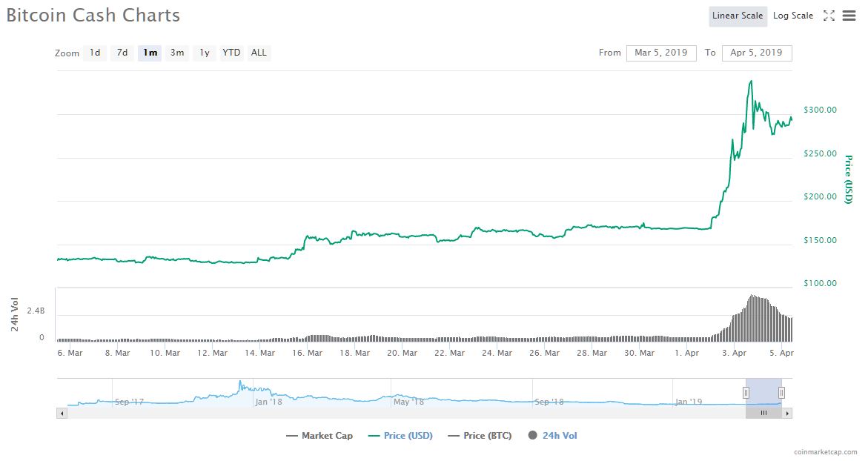The height and width of the screenshot is (461, 868).
Task: Click the scrollbar right arrow
Action: pos(787,413)
